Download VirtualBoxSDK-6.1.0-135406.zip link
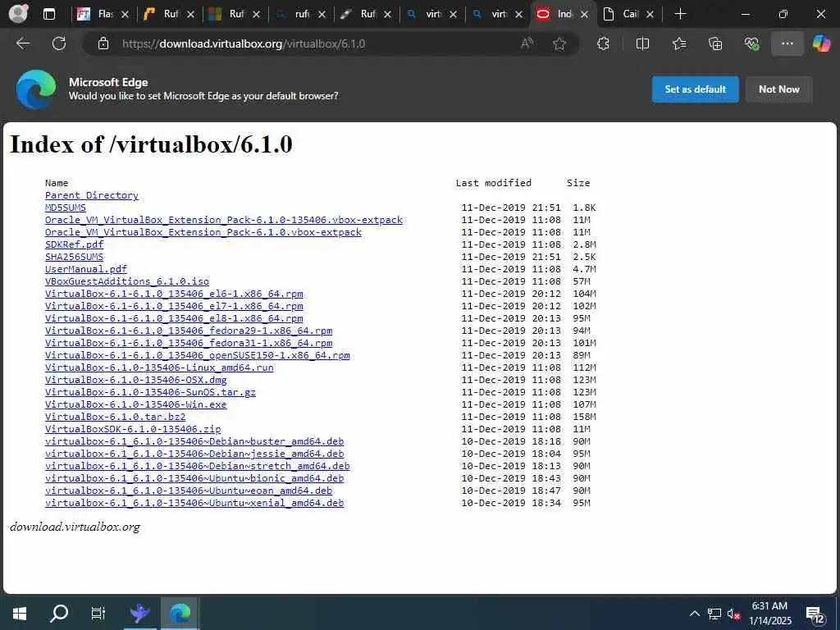This screenshot has height=630, width=840. [x=133, y=429]
